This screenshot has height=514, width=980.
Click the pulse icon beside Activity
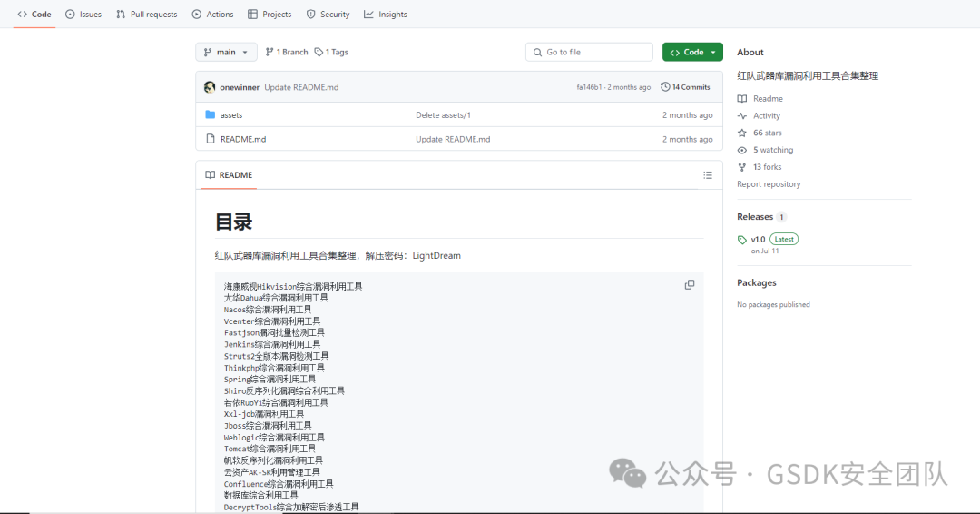point(742,115)
